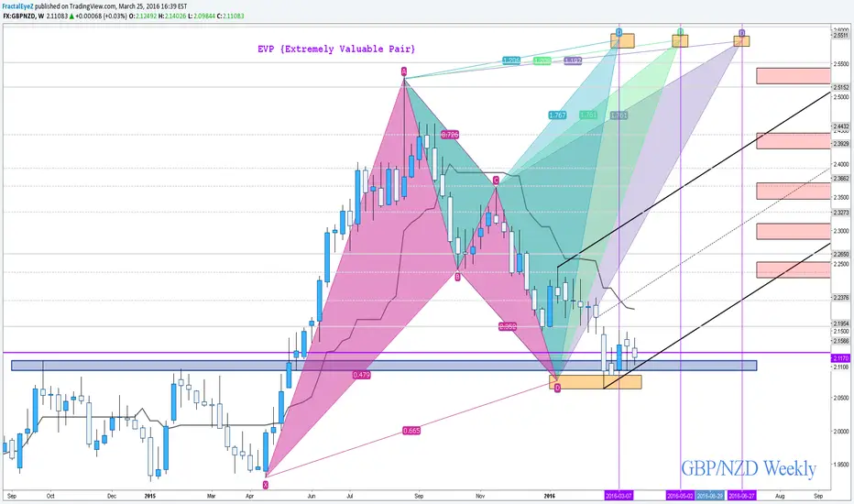Image resolution: width=854 pixels, height=504 pixels.
Task: Click the 2016-05-02 date marker
Action: [680, 495]
